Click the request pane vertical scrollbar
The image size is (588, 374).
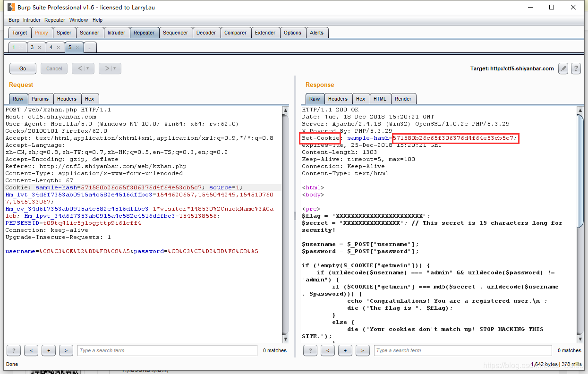click(285, 225)
